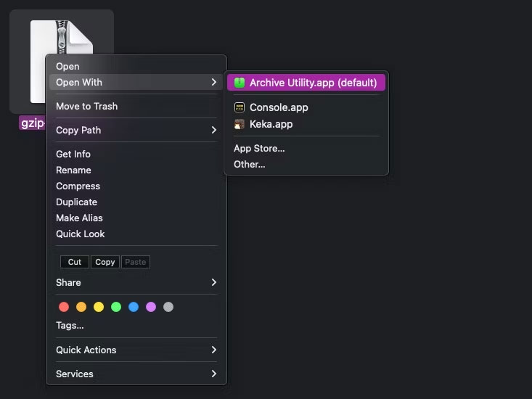Click the Copy button

(x=105, y=262)
